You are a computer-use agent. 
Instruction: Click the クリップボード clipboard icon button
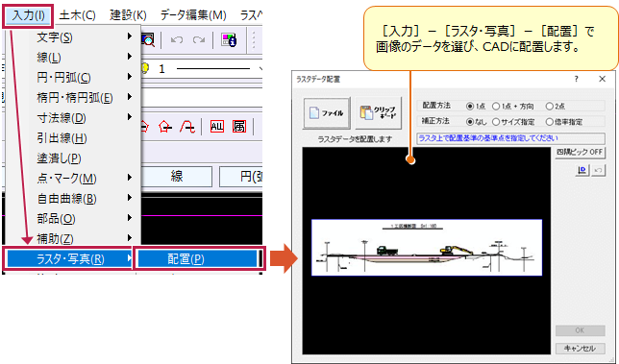tap(378, 113)
